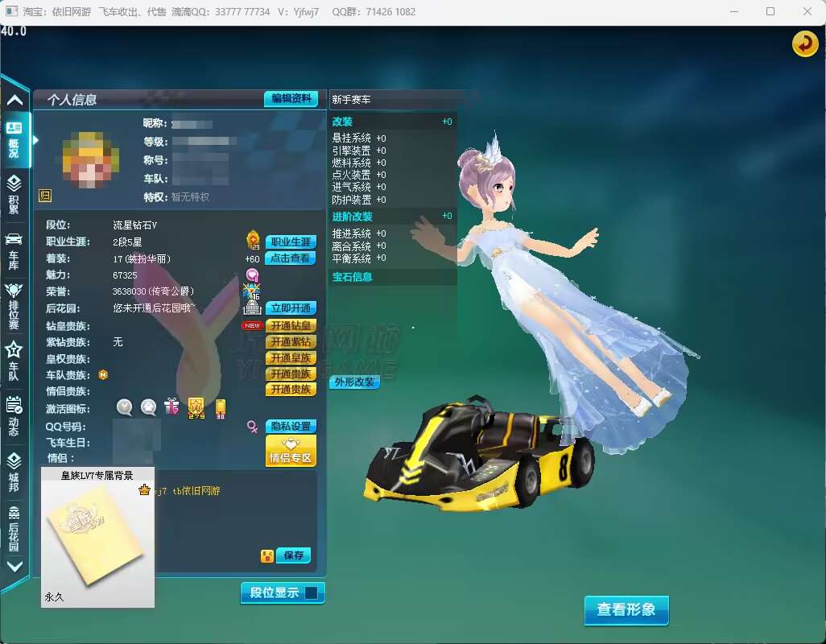
Task: Click the 燃料系统 +0 row
Action: 359,162
